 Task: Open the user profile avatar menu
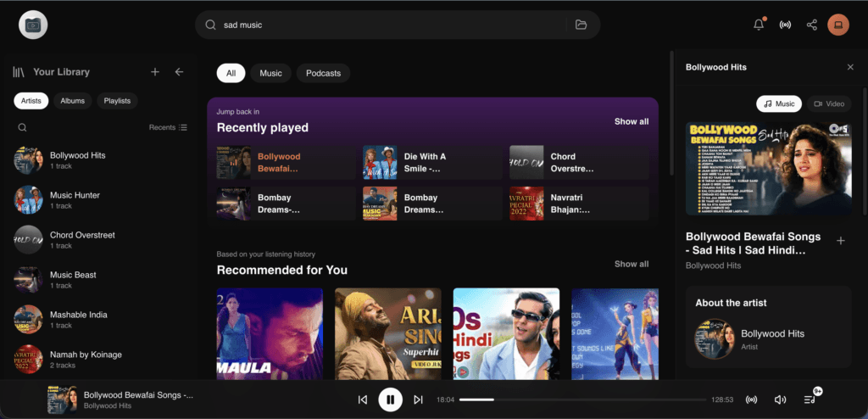(x=837, y=25)
